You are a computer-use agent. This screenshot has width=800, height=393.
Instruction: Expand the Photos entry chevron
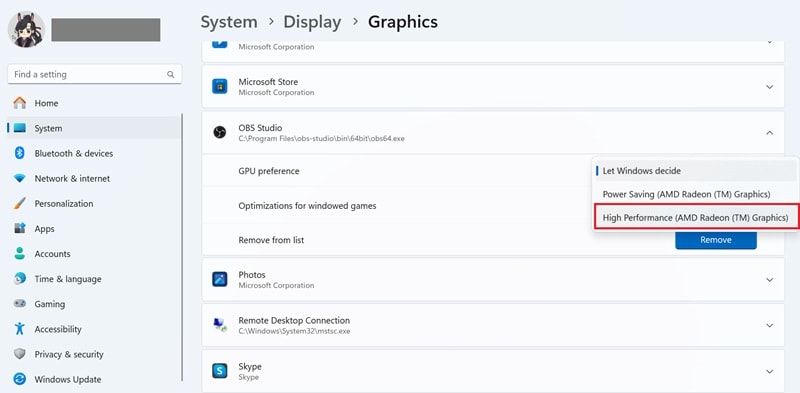coord(769,280)
